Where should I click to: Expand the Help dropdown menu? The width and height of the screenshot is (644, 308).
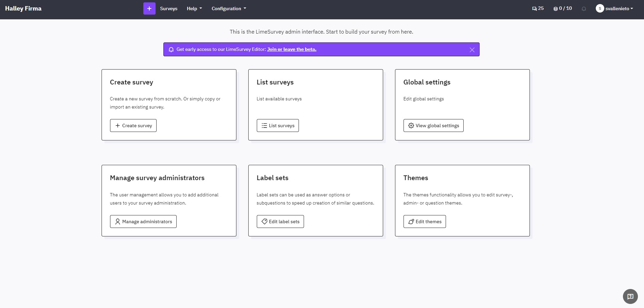[x=194, y=8]
